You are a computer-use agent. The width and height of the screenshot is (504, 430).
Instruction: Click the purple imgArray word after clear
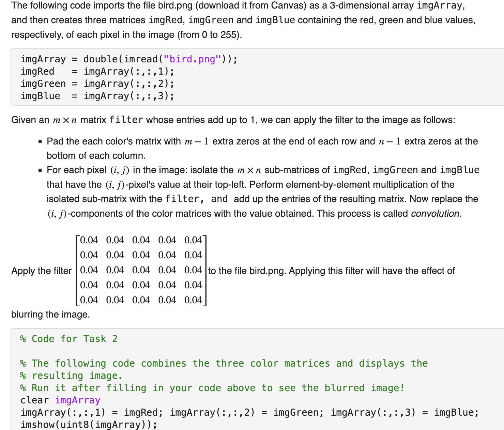(78, 400)
